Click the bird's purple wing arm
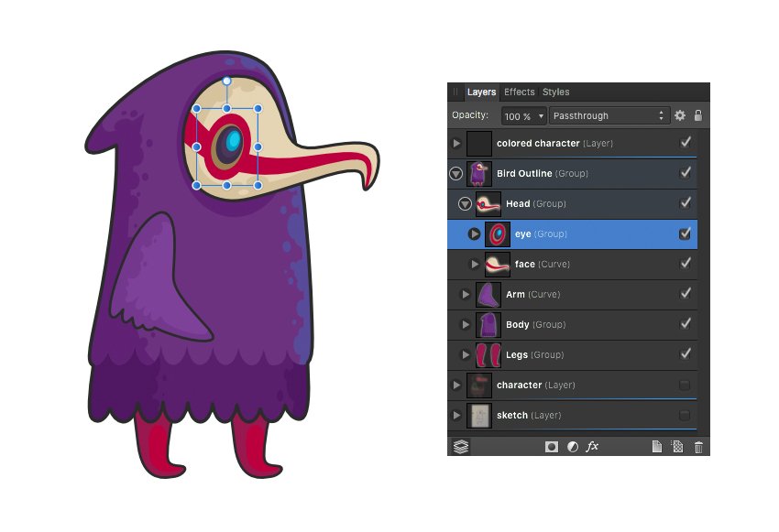This screenshot has width=779, height=532. pyautogui.click(x=159, y=283)
